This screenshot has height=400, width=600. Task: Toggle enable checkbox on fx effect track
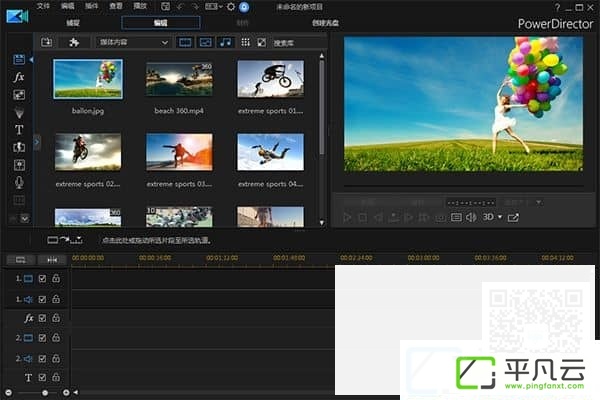coord(42,318)
